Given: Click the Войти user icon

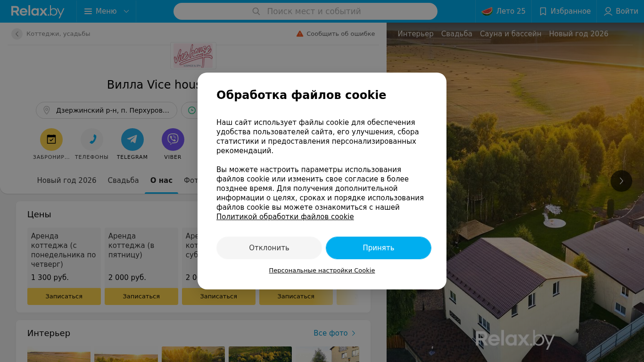Looking at the screenshot, I should (608, 11).
